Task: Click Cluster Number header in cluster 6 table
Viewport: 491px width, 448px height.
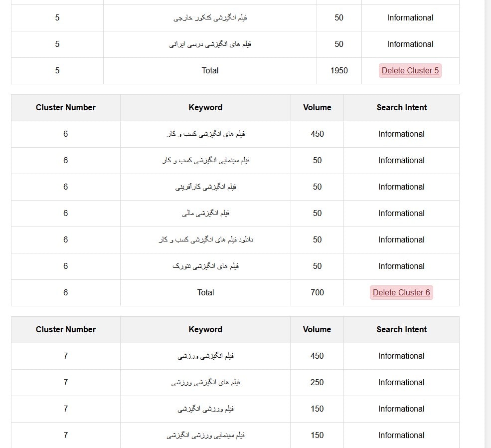Action: [66, 107]
